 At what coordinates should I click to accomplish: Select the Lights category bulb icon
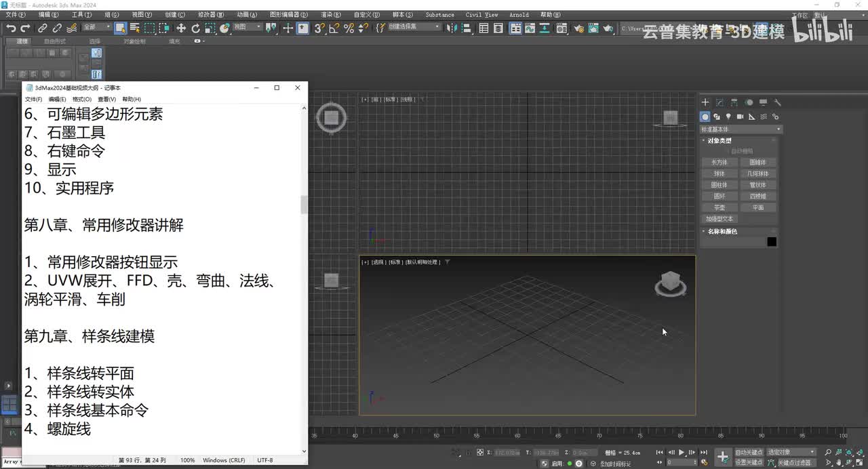pos(728,117)
